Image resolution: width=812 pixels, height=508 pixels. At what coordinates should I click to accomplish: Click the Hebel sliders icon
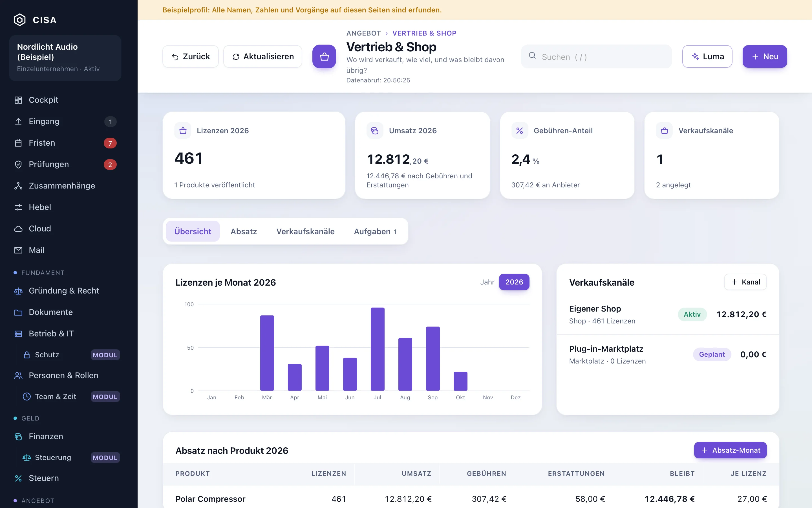[18, 207]
